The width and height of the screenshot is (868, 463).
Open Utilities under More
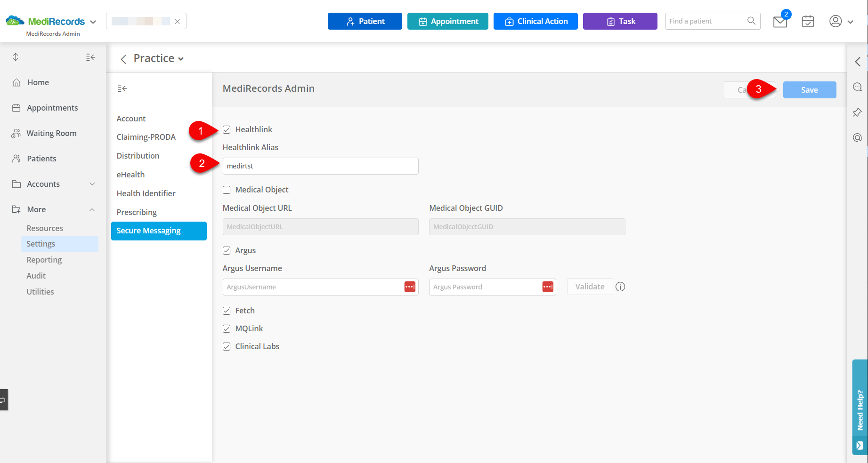pos(40,292)
